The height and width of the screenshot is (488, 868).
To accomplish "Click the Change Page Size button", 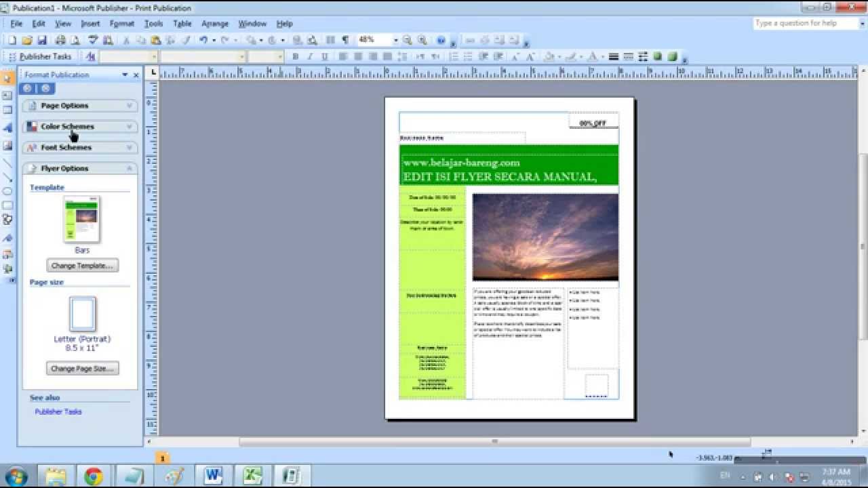I will 83,369.
